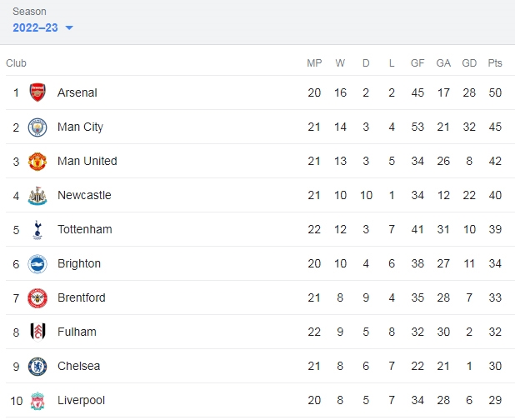Viewport: 515px width, 420px height.
Task: Click the Club column header
Action: [x=17, y=62]
